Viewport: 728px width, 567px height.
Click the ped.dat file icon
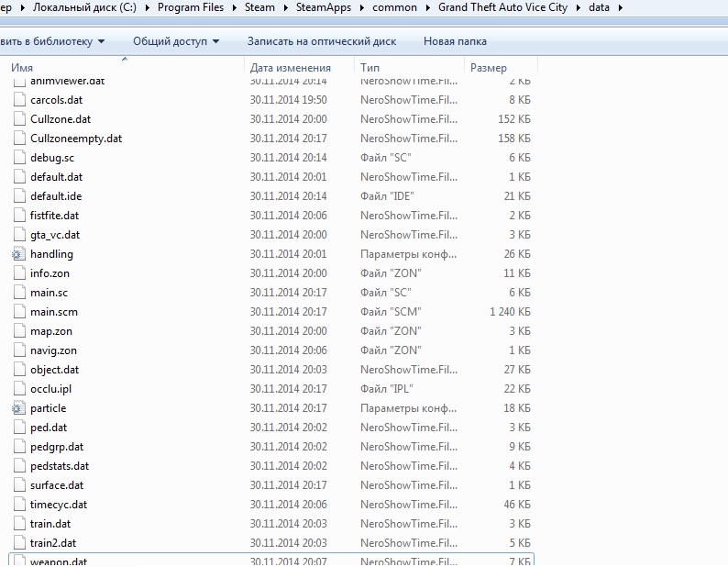coord(19,428)
